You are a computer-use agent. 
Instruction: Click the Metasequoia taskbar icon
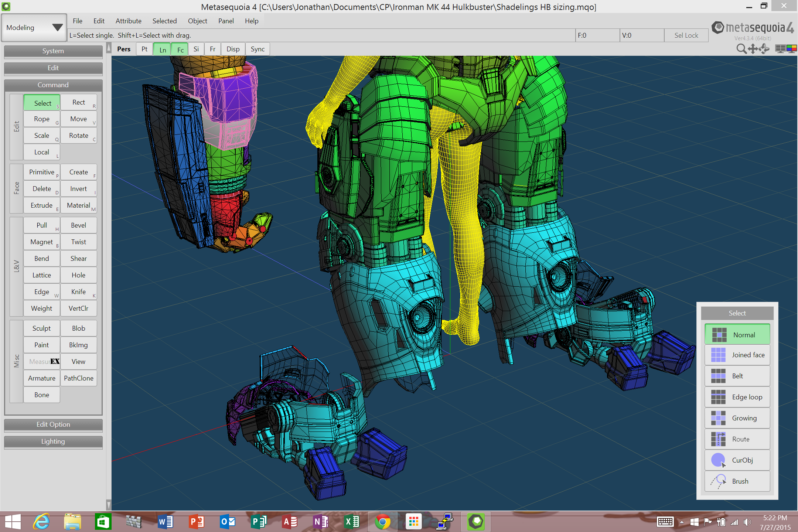pyautogui.click(x=476, y=522)
